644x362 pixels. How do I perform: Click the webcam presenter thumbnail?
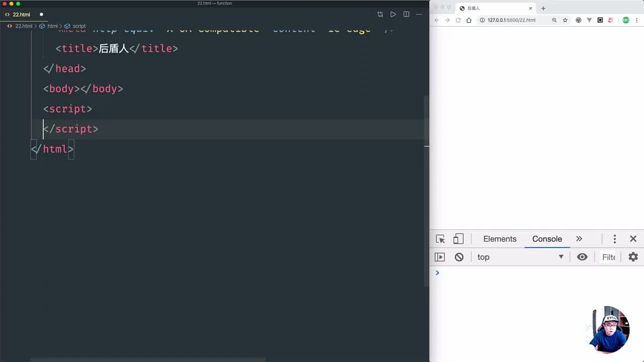(609, 329)
